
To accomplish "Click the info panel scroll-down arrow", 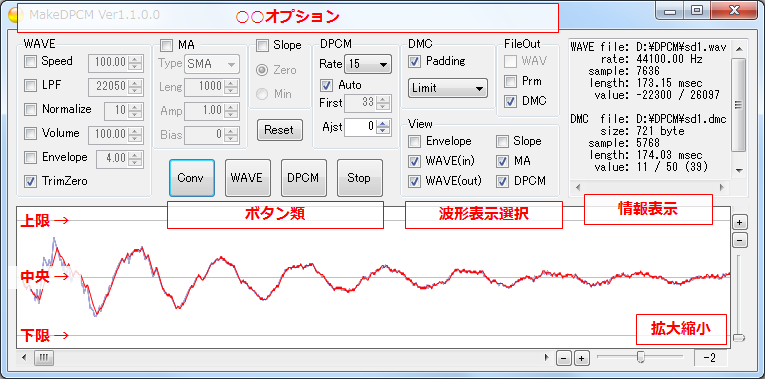I will [x=740, y=170].
